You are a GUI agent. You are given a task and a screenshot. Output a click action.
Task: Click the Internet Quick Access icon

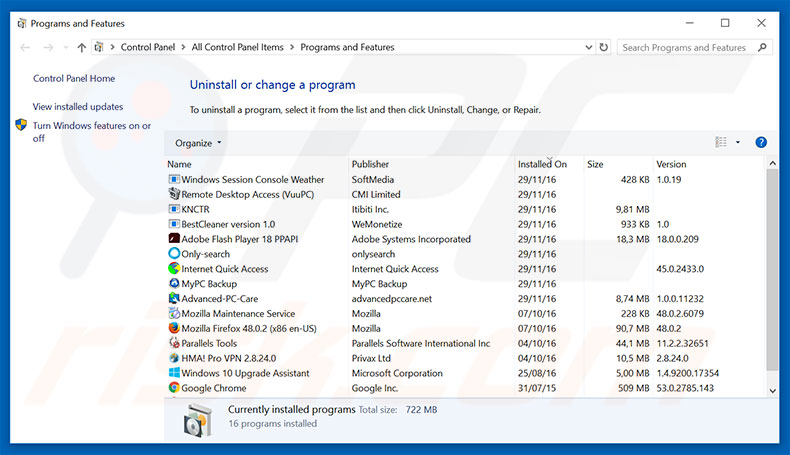[x=174, y=269]
